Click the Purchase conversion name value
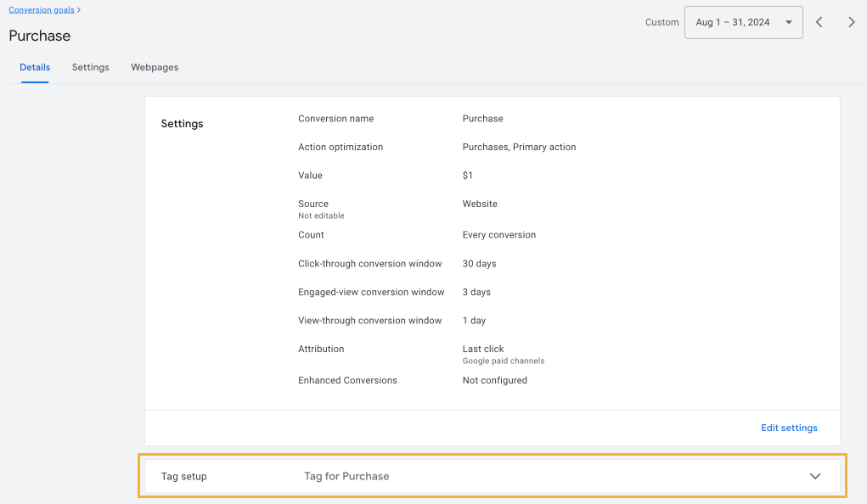 [482, 119]
